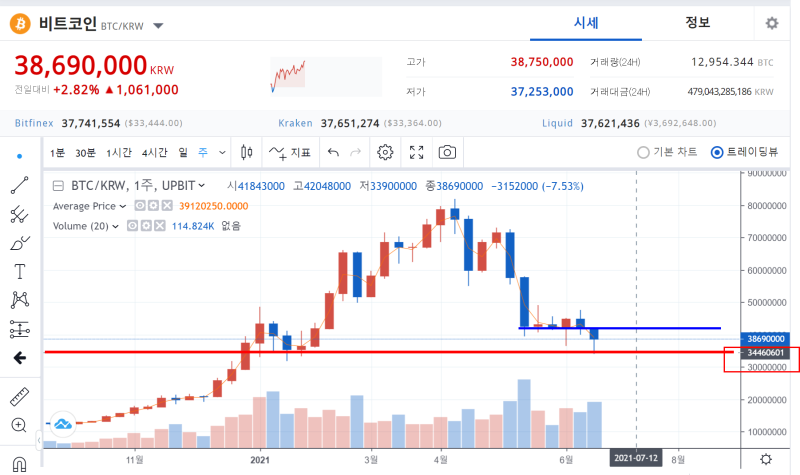Click the 2021-07-12 date marker label
800x475 pixels.
coord(636,458)
